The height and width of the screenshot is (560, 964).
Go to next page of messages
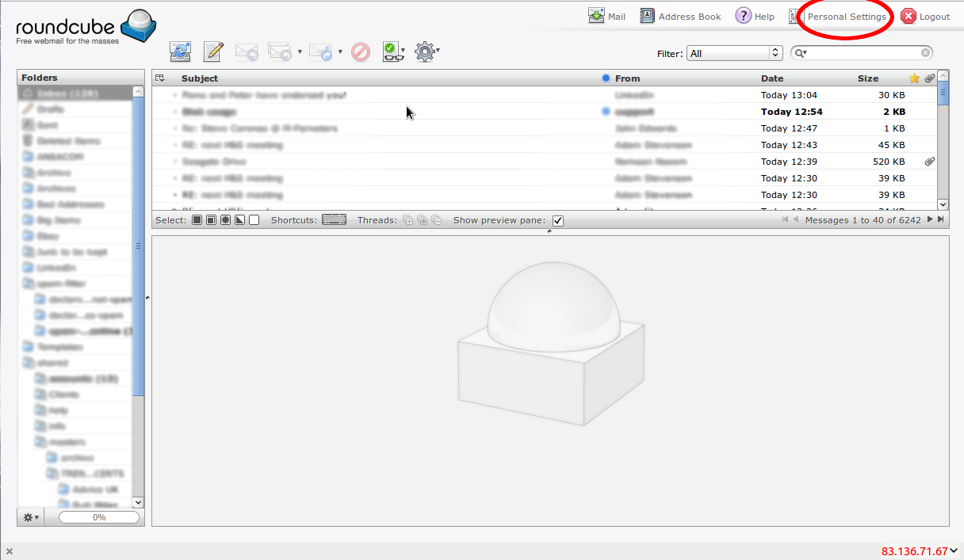coord(930,220)
